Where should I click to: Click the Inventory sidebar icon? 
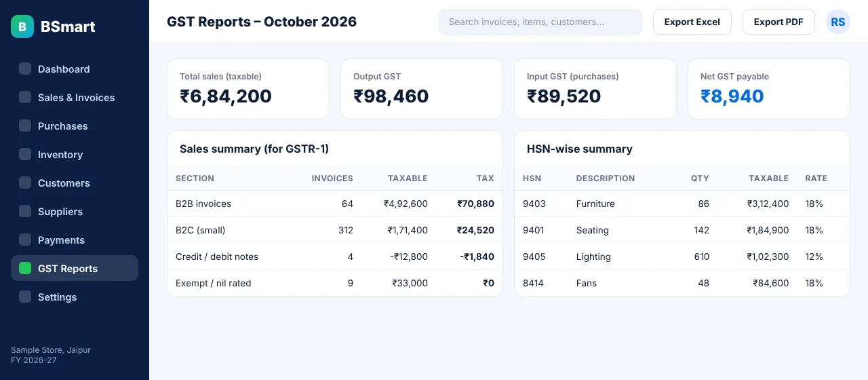click(x=25, y=154)
